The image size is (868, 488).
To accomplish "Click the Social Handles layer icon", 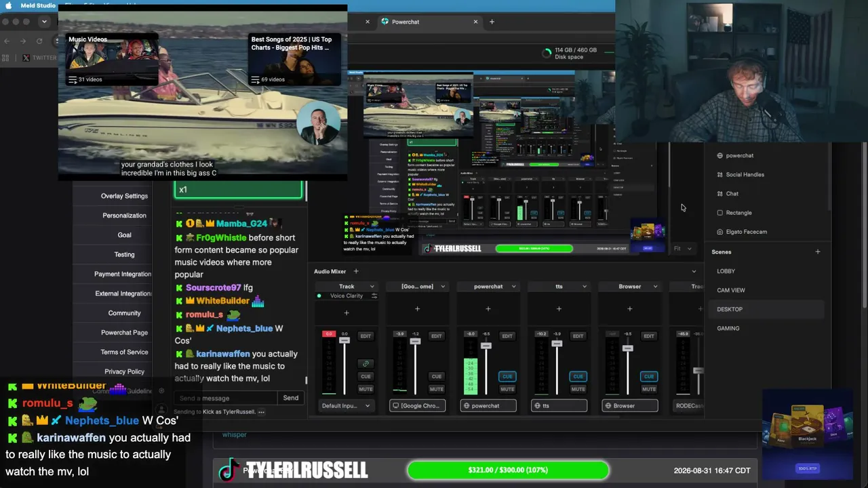I will 720,175.
